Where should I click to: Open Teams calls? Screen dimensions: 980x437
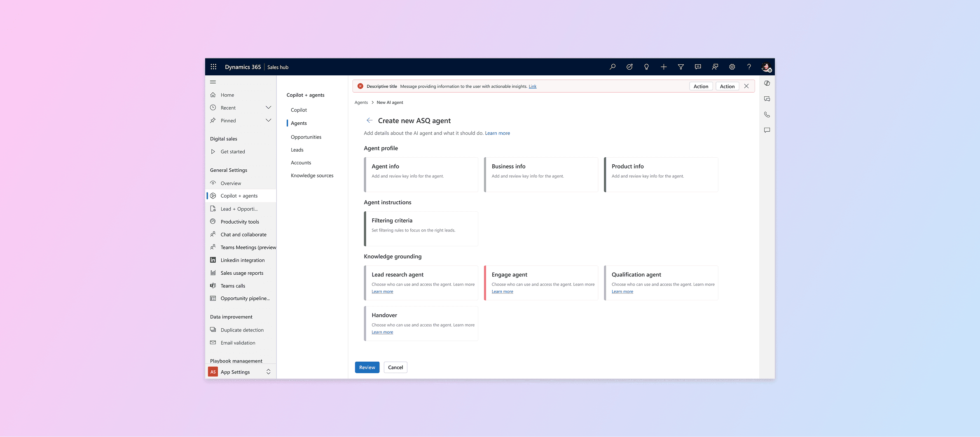click(x=241, y=286)
